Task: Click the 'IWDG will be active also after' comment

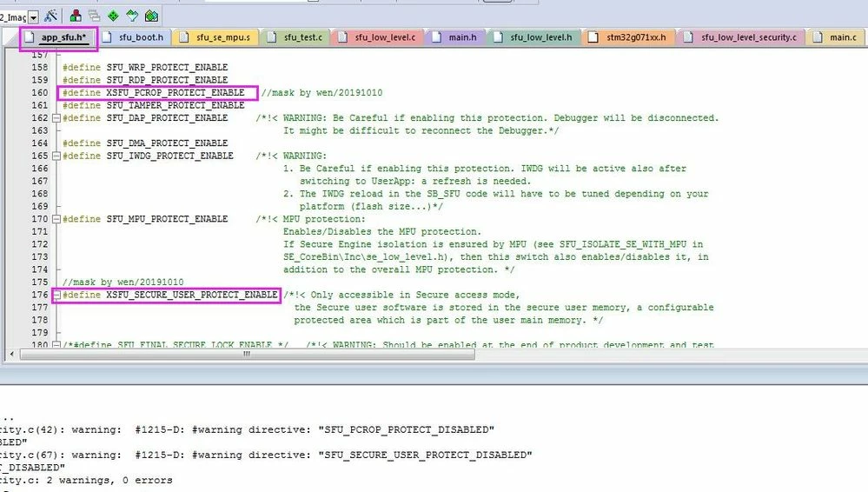Action: (x=603, y=169)
